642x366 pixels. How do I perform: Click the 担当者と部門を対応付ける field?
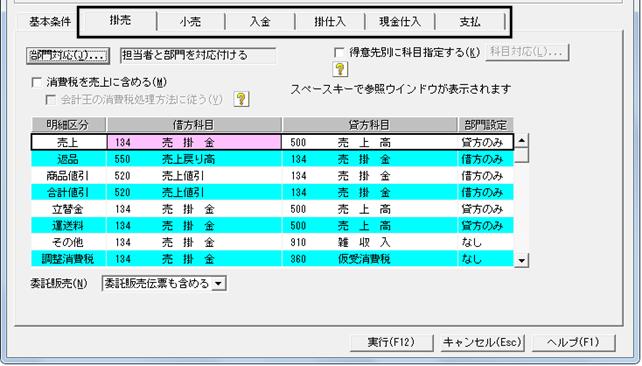pyautogui.click(x=198, y=56)
